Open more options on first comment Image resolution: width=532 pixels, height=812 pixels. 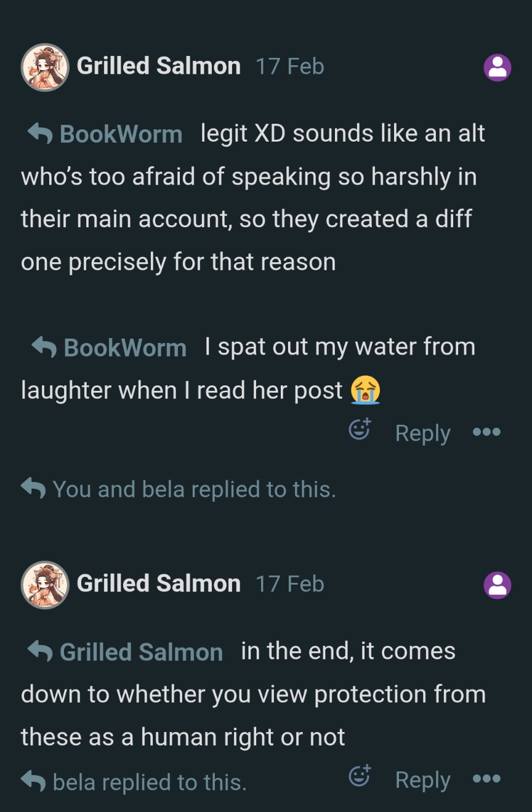click(x=486, y=432)
